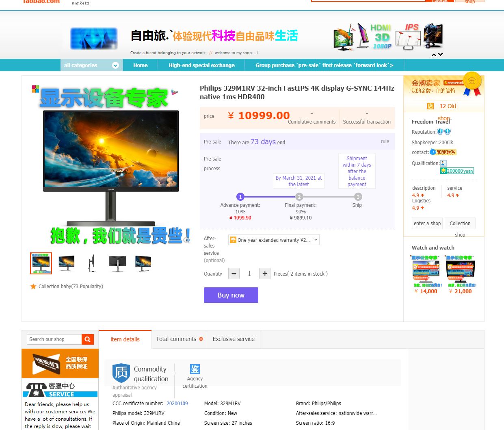The image size is (504, 430).
Task: Switch to the Total comments tab
Action: [x=179, y=339]
